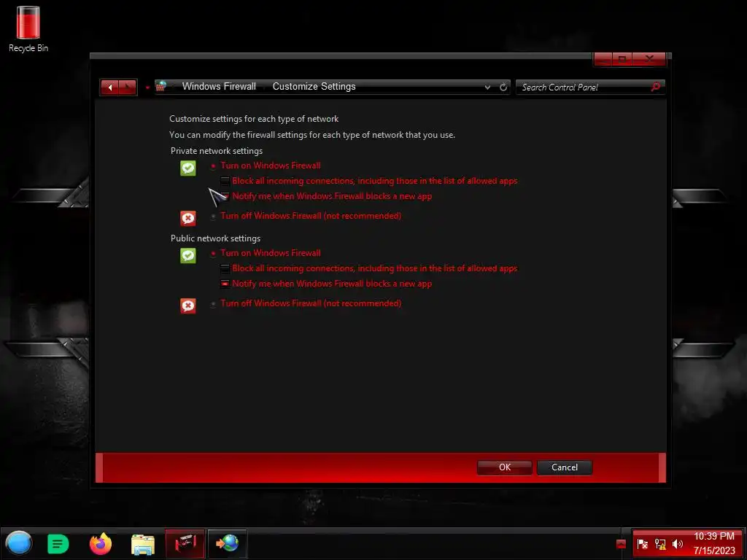Open network status tray icon

pos(659,544)
